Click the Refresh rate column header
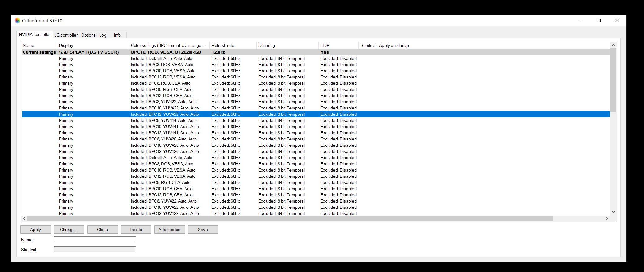The image size is (644, 272). point(233,45)
